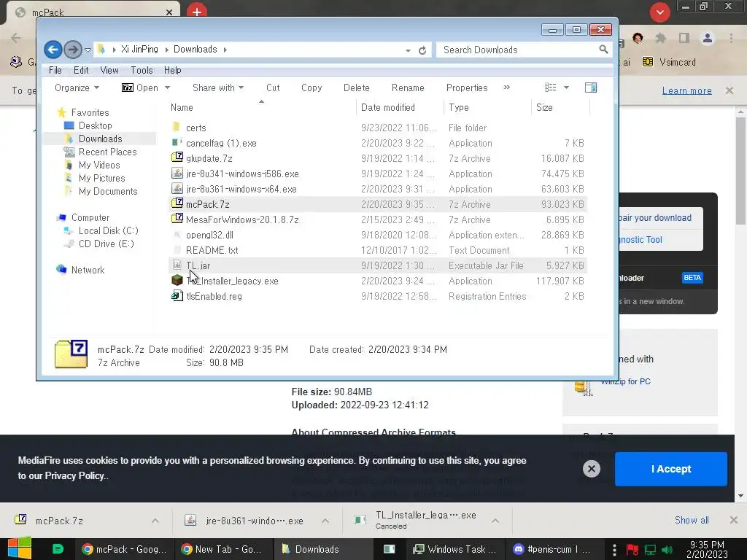Click the change view icon

click(x=550, y=87)
